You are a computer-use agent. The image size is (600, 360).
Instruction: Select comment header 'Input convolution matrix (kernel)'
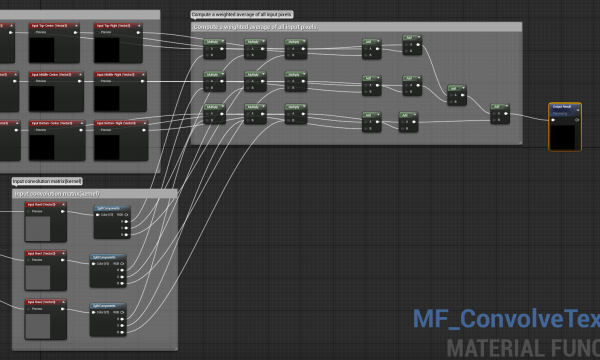95,194
